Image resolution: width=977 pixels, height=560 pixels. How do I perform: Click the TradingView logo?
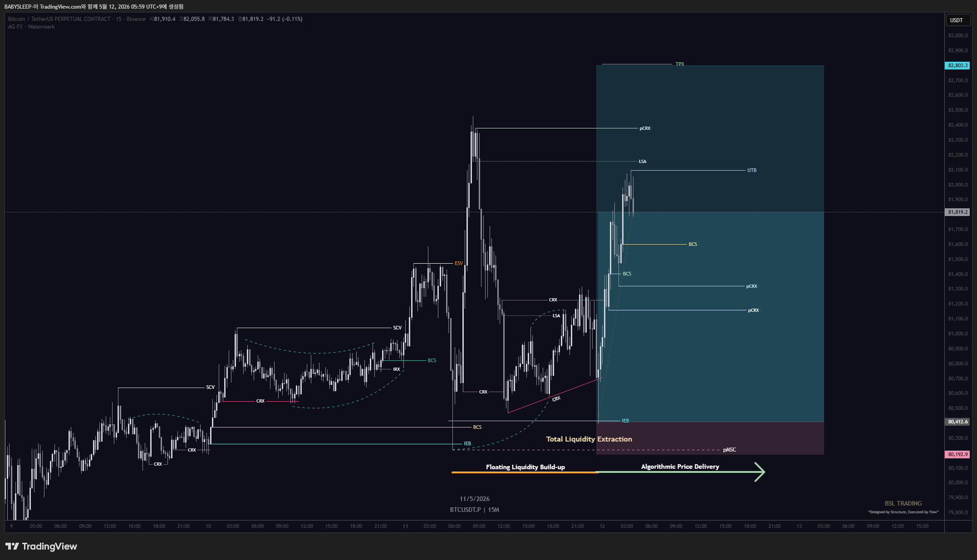[41, 546]
